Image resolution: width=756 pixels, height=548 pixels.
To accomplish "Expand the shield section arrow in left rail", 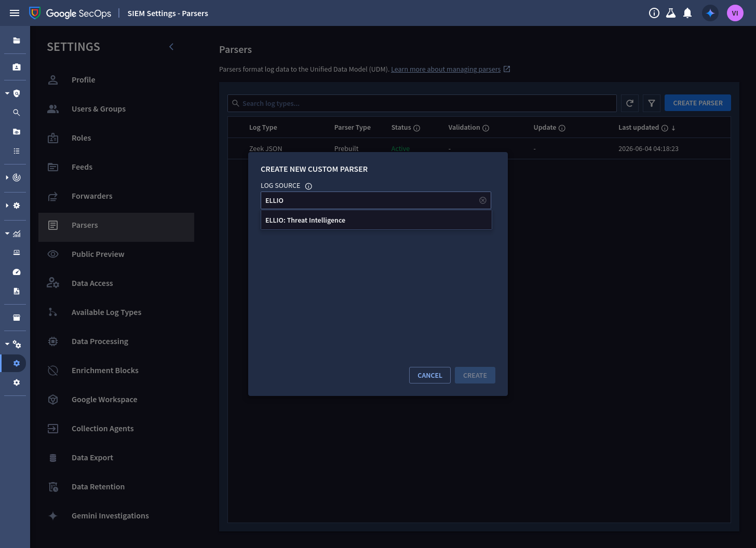I will tap(7, 93).
